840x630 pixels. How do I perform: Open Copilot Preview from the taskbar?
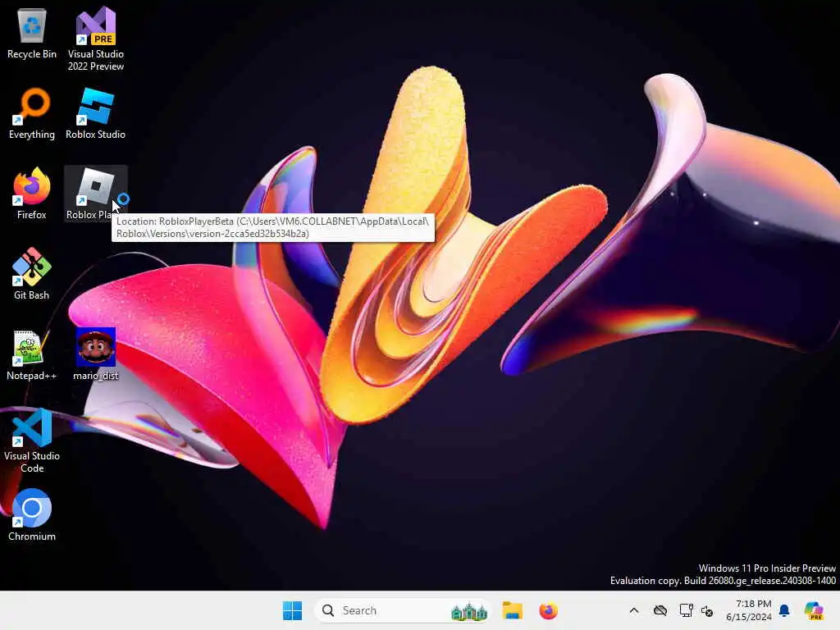(814, 610)
